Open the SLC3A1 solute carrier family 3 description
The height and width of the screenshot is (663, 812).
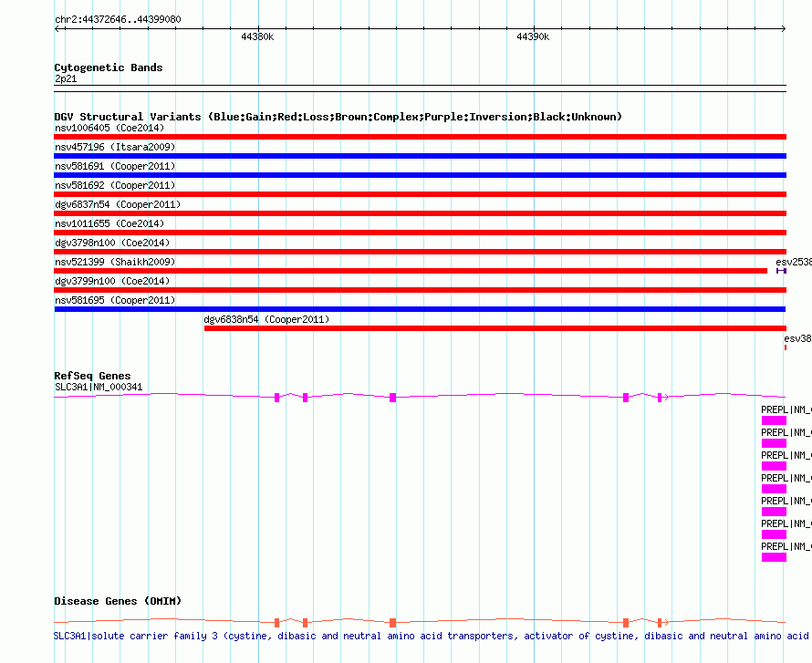pos(429,636)
